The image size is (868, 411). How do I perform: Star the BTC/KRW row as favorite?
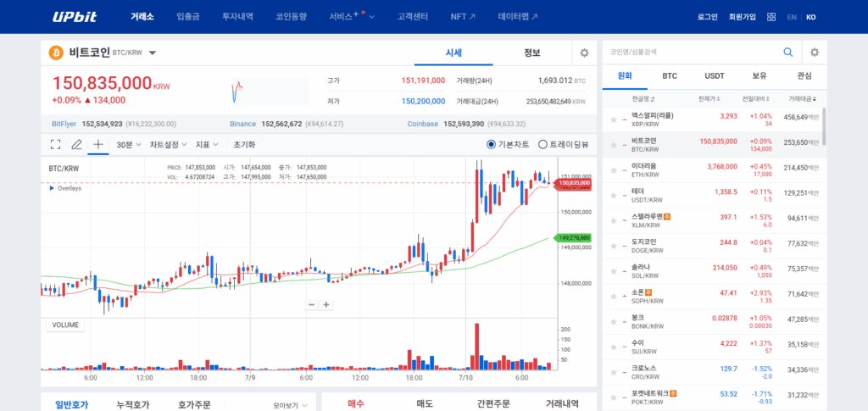coord(613,145)
